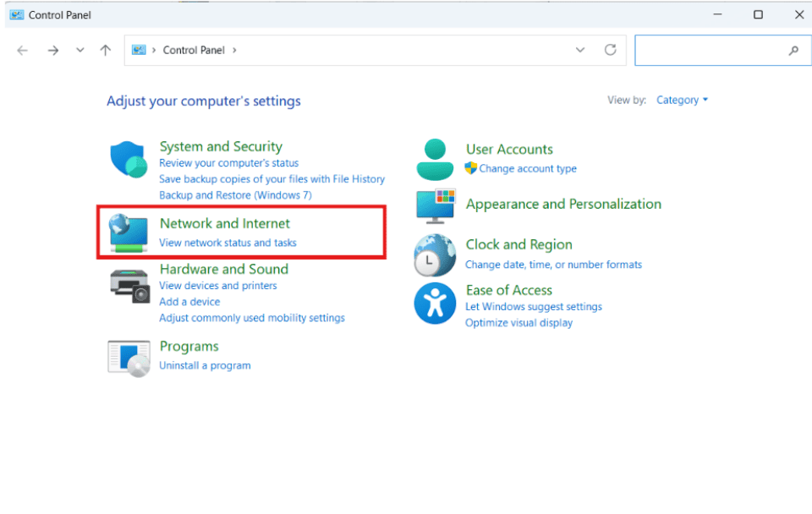Expand the chevron after Control Panel breadcrumb
812x514 pixels.
234,50
